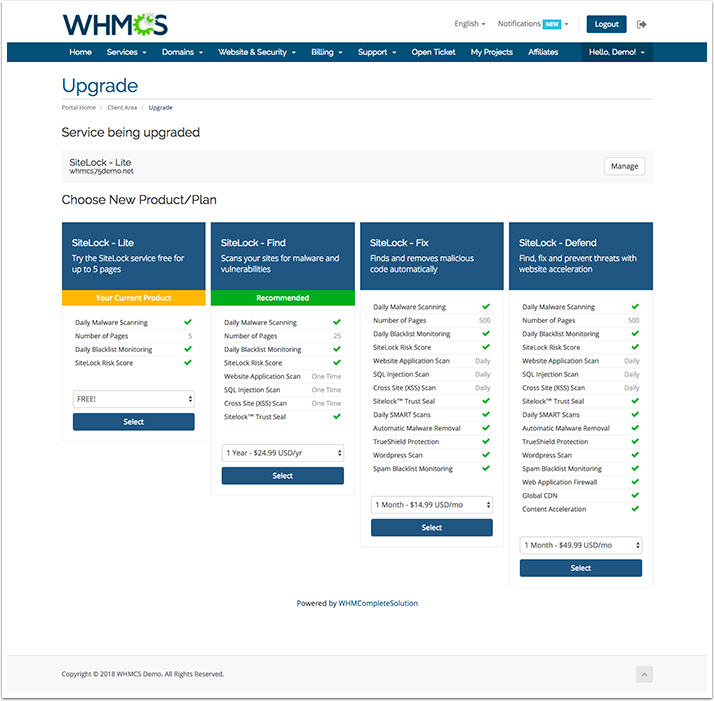Click SiteLock - Fix Wordpress Scan checkmark

[x=486, y=455]
